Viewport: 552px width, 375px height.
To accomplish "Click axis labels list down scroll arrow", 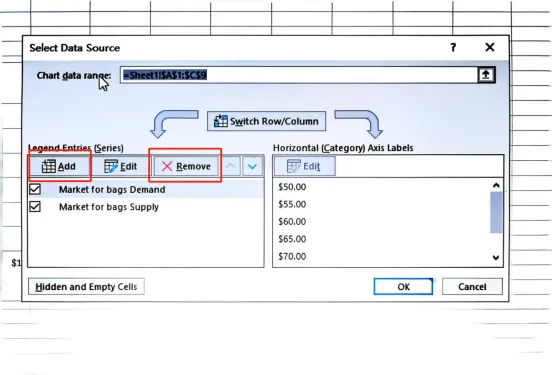I will (x=496, y=258).
